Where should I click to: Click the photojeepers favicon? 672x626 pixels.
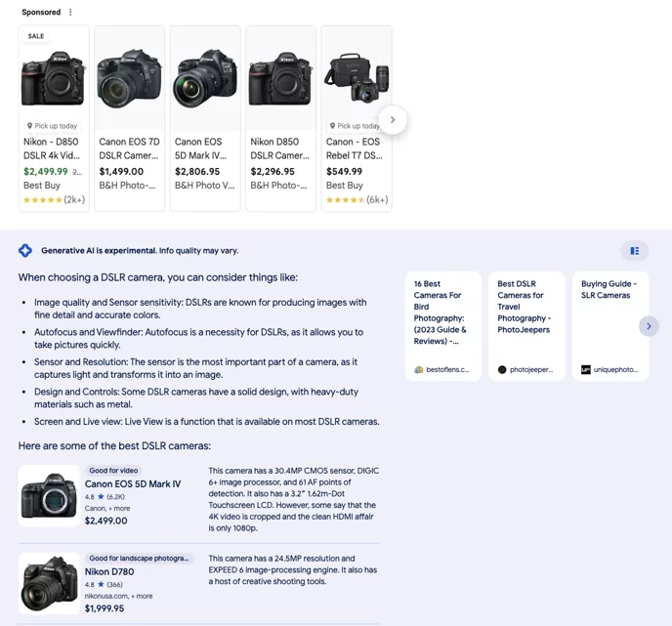pyautogui.click(x=502, y=370)
